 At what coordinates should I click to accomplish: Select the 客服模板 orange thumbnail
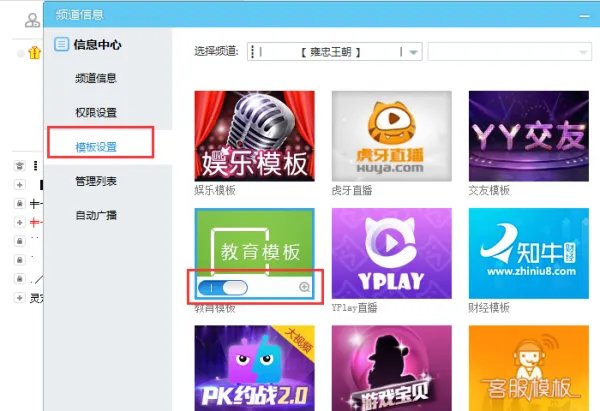528,368
